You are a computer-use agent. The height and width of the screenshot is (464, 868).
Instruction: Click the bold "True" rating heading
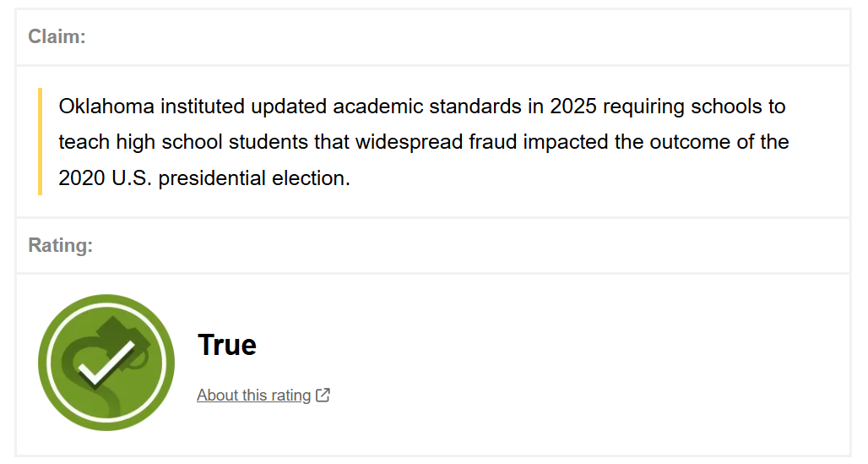227,345
